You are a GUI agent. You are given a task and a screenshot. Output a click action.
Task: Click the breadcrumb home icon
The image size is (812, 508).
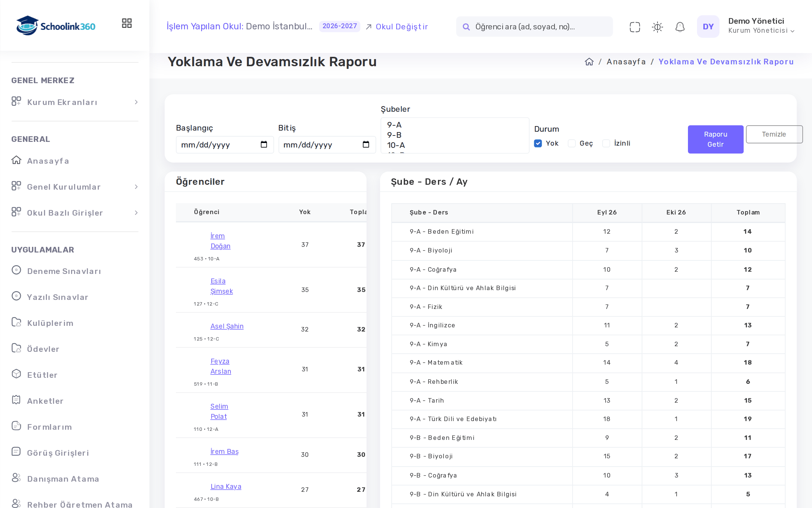point(589,62)
